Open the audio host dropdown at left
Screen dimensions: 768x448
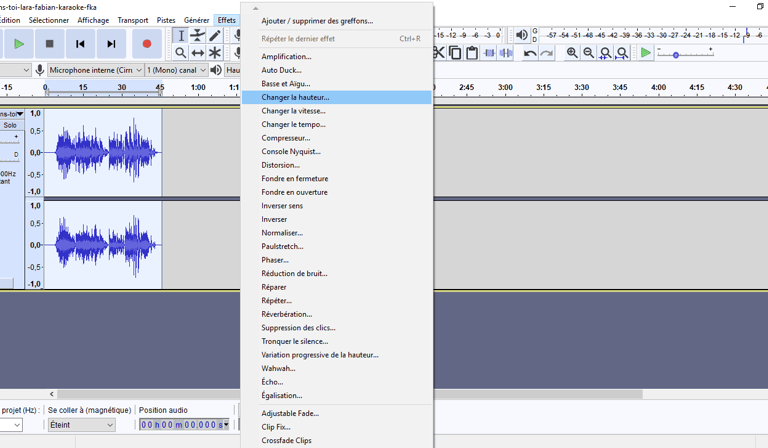[x=16, y=70]
